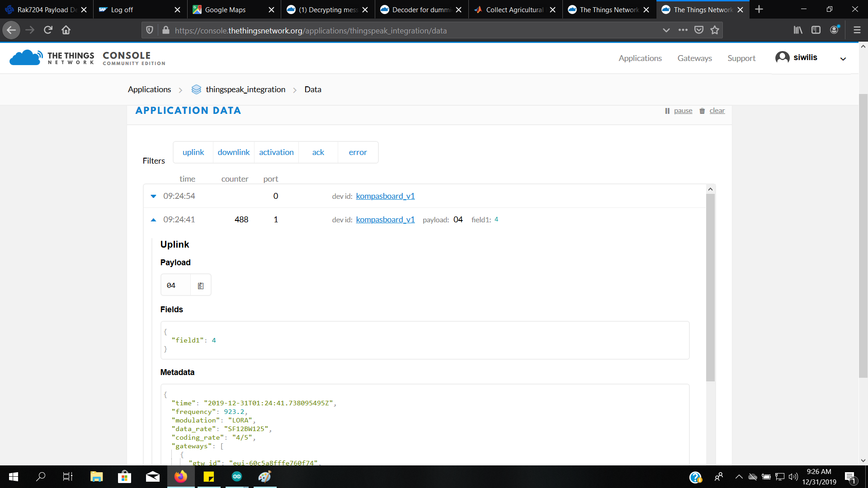Toggle the uplink filter tab
868x488 pixels.
(x=193, y=152)
